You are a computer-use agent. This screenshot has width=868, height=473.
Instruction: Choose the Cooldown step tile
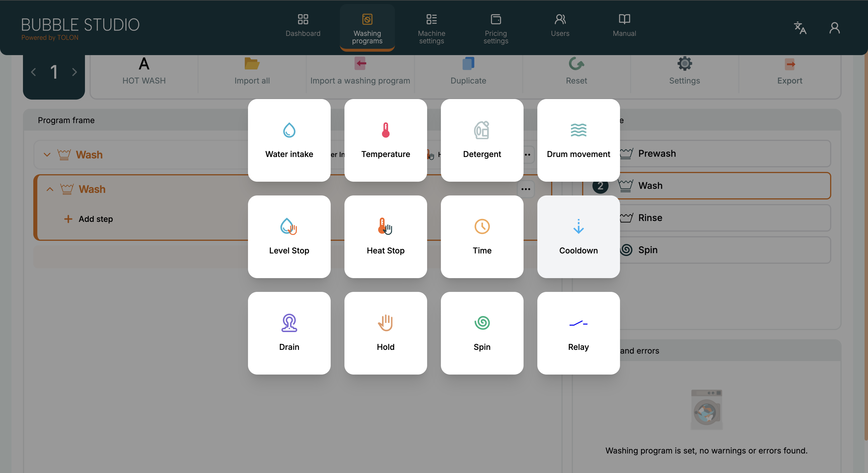coord(578,236)
